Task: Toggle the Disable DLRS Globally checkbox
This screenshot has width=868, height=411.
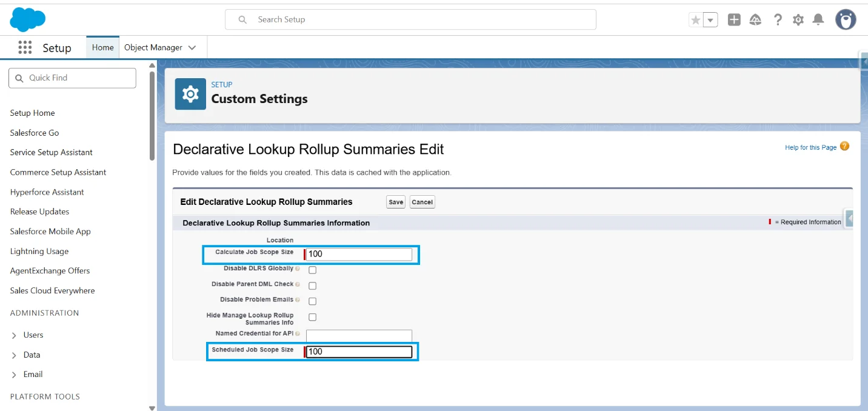Action: pyautogui.click(x=313, y=270)
